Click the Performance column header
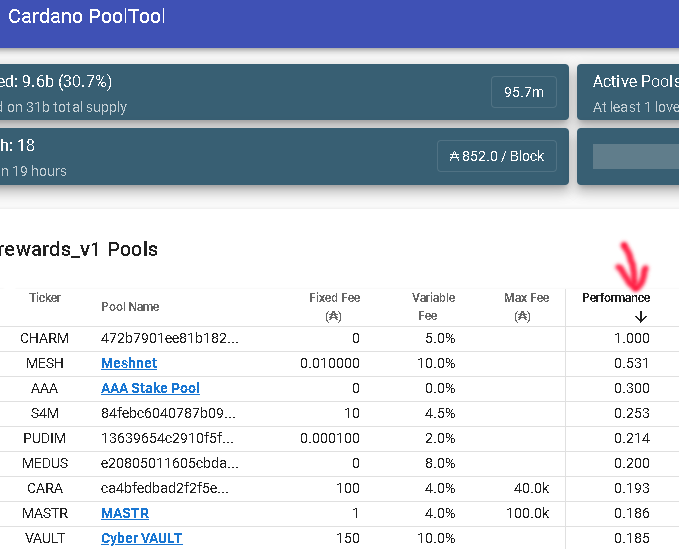 616,298
